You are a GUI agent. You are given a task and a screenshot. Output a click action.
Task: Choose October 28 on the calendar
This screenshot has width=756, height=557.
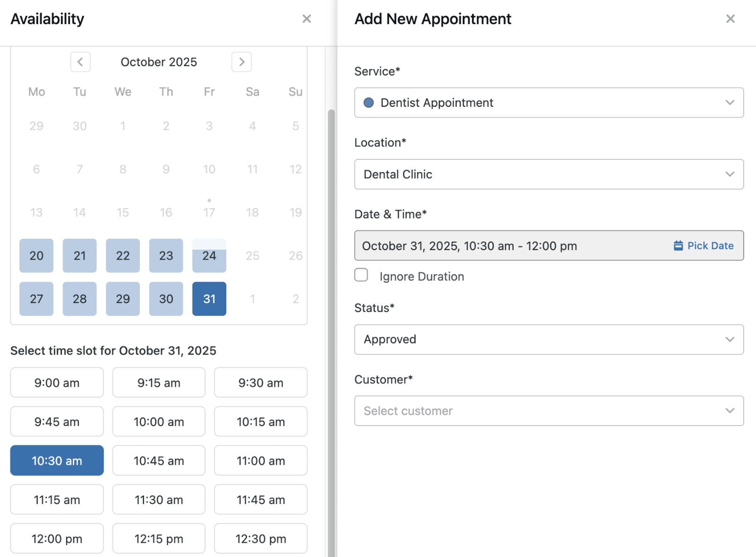79,299
